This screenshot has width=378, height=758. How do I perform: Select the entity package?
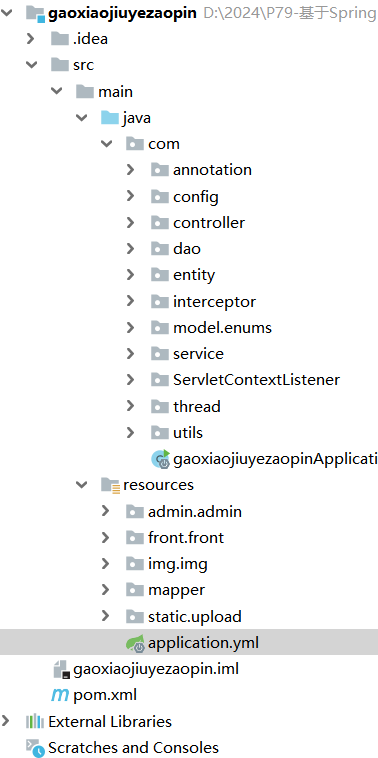194,275
